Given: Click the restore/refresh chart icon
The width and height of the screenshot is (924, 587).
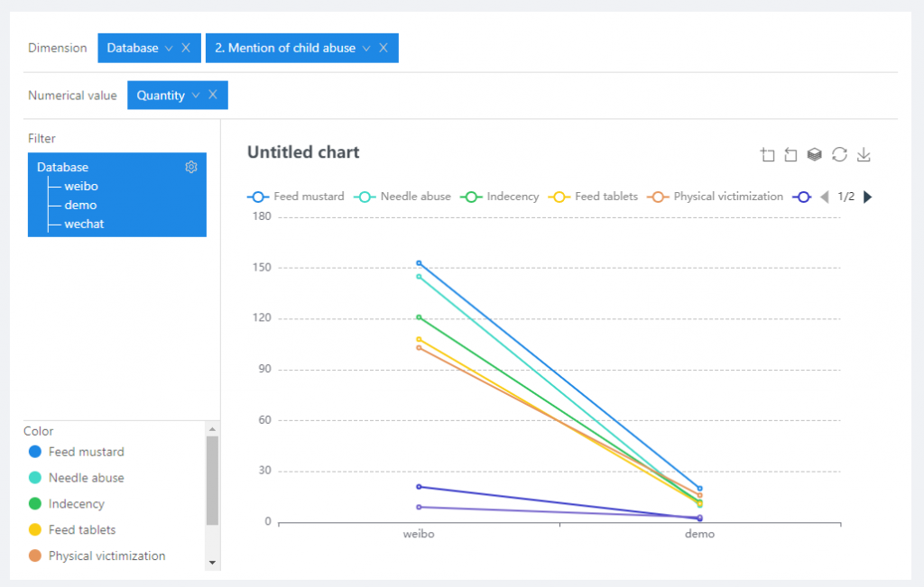Looking at the screenshot, I should coord(839,155).
